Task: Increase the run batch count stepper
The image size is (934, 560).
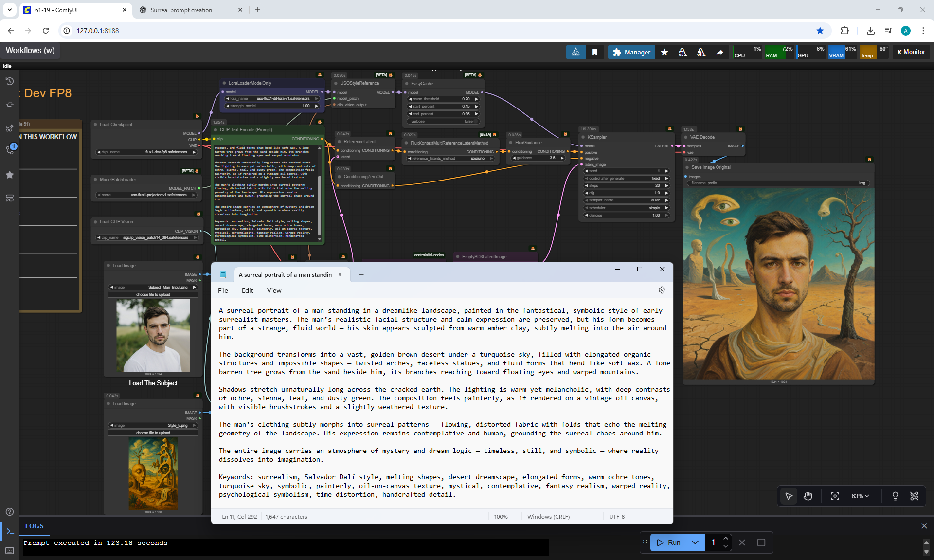Action: (x=726, y=539)
